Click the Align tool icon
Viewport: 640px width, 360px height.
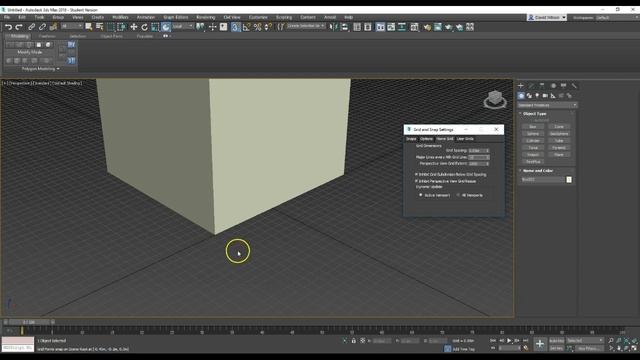click(x=344, y=27)
